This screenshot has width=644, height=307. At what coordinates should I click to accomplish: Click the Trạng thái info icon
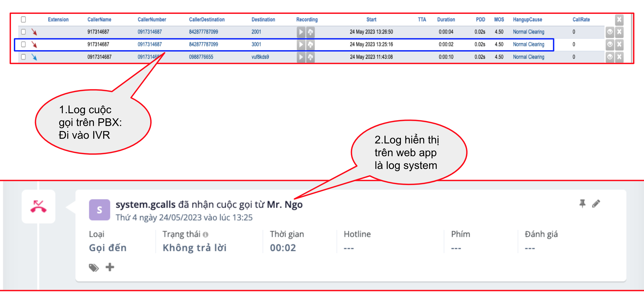tap(205, 235)
